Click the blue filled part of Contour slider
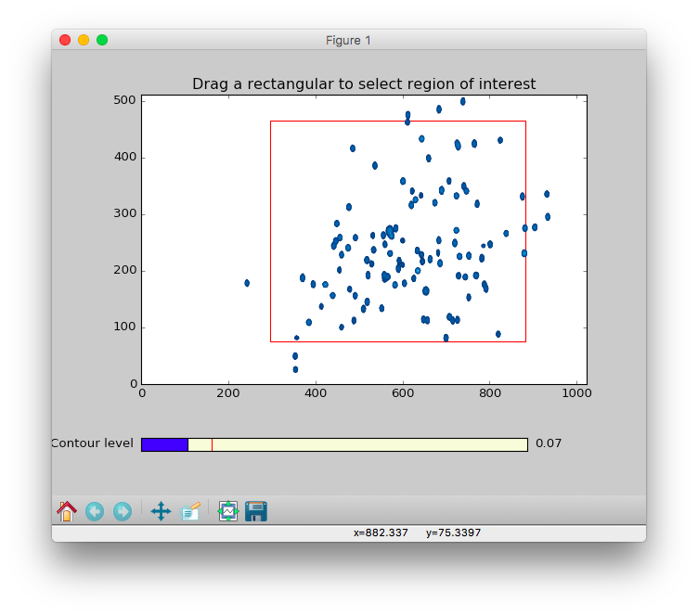Viewport: 698px width, 616px height. coord(164,444)
